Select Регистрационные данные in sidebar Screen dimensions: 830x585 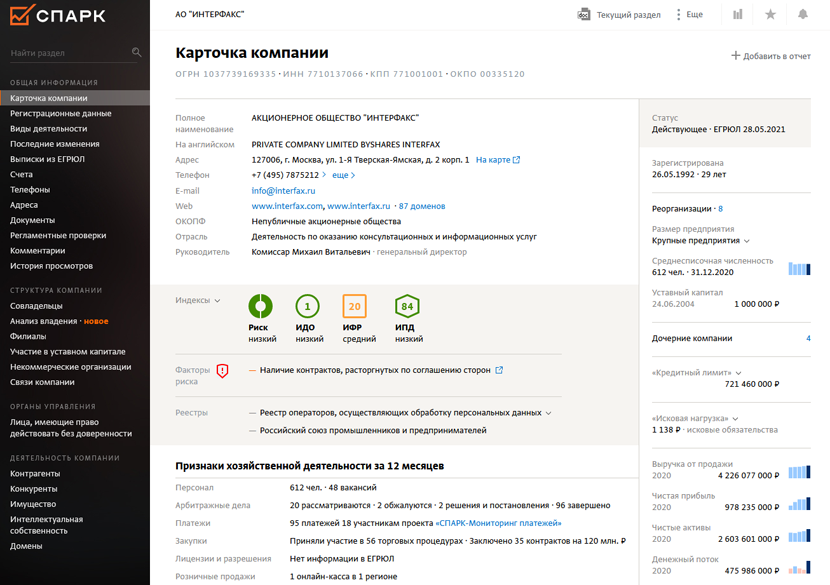(61, 114)
